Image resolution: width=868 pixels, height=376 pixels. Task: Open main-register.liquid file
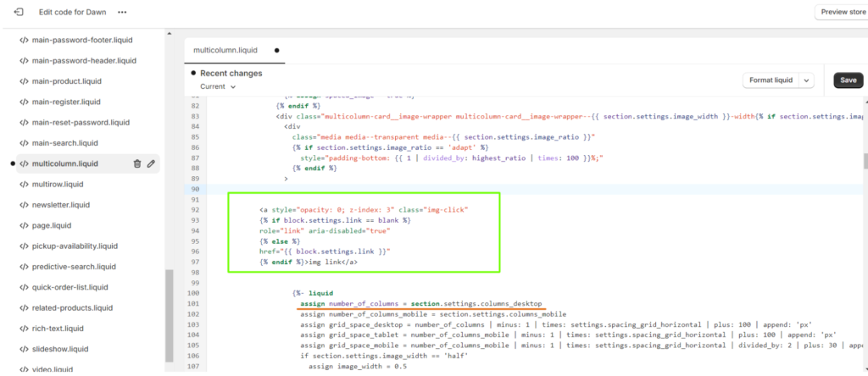point(66,102)
